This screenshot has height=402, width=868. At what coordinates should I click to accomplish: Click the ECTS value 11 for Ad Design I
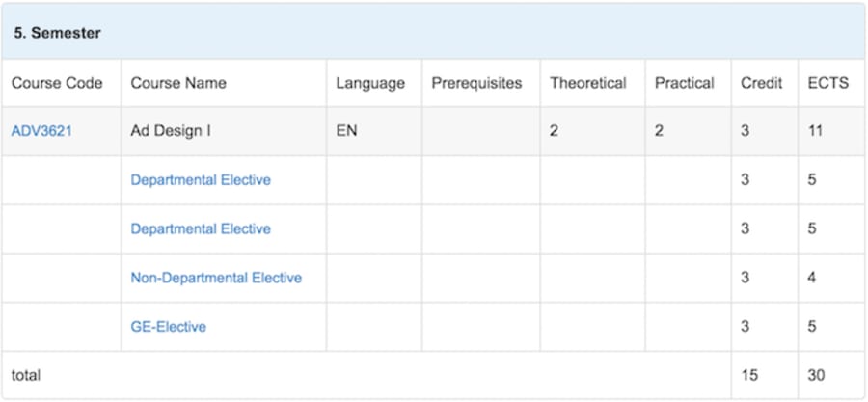(x=815, y=132)
